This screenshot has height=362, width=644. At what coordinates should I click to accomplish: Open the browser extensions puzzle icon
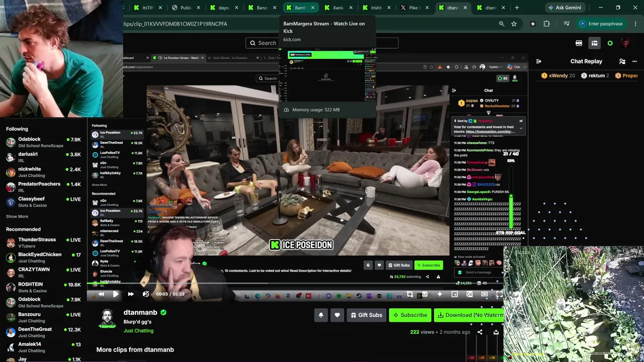(x=546, y=24)
